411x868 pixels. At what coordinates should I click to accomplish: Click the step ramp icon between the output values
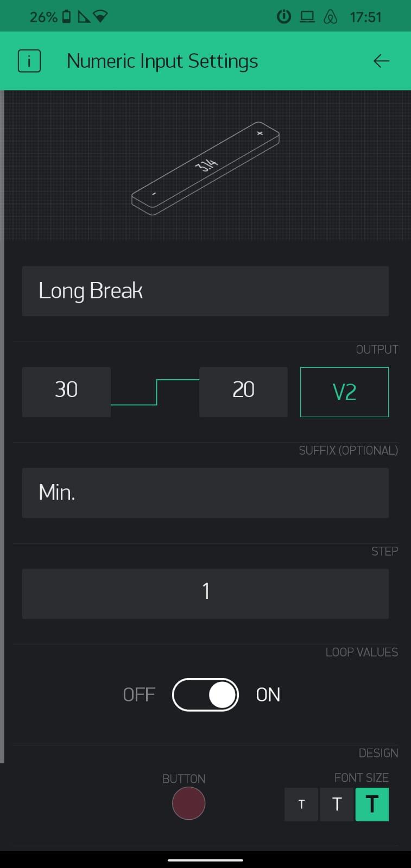coord(156,392)
